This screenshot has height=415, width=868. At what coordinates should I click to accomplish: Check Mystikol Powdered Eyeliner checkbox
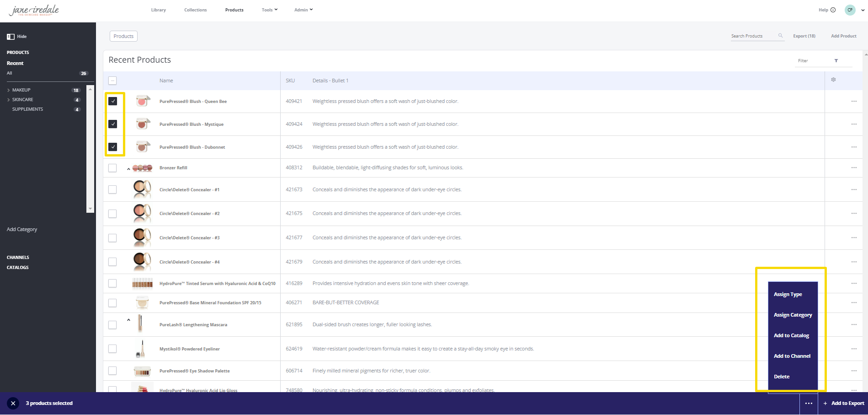click(112, 349)
